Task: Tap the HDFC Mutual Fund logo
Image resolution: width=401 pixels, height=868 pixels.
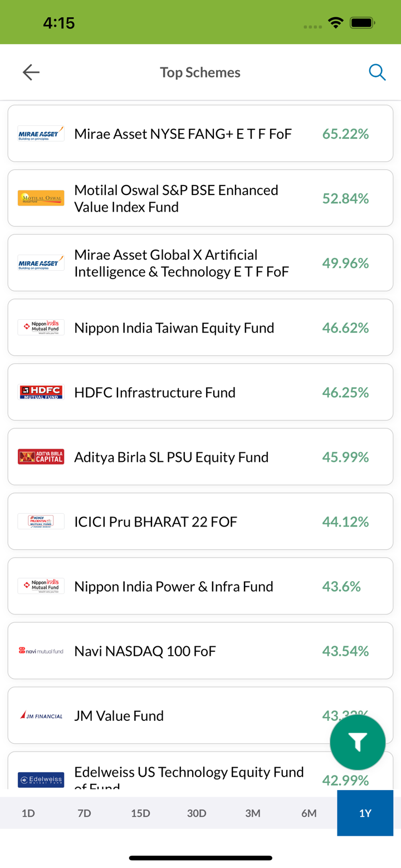Action: click(x=41, y=392)
